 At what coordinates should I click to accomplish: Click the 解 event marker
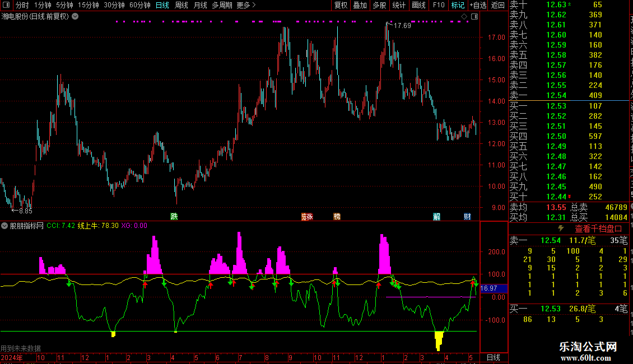point(436,217)
